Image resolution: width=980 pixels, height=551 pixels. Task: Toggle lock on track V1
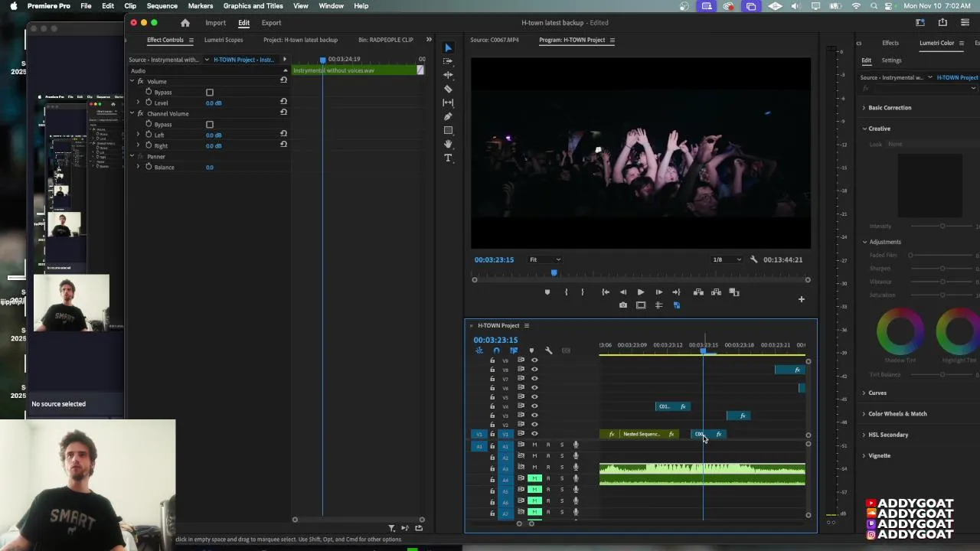[492, 434]
